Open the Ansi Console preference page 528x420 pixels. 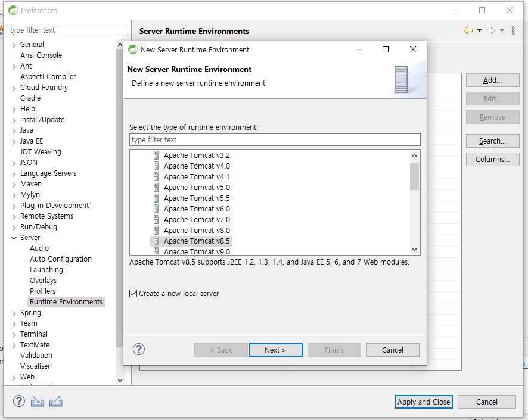(x=41, y=55)
